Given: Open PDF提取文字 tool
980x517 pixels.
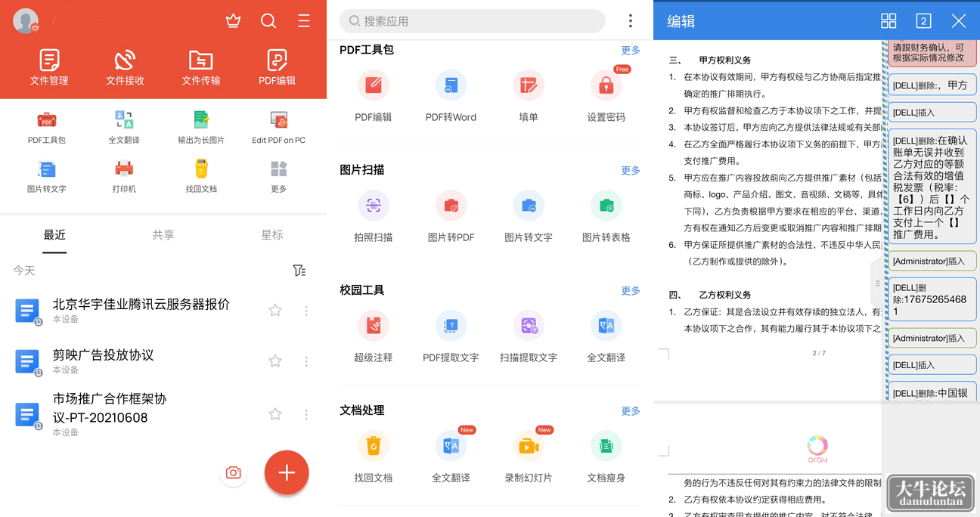Looking at the screenshot, I should pos(451,336).
